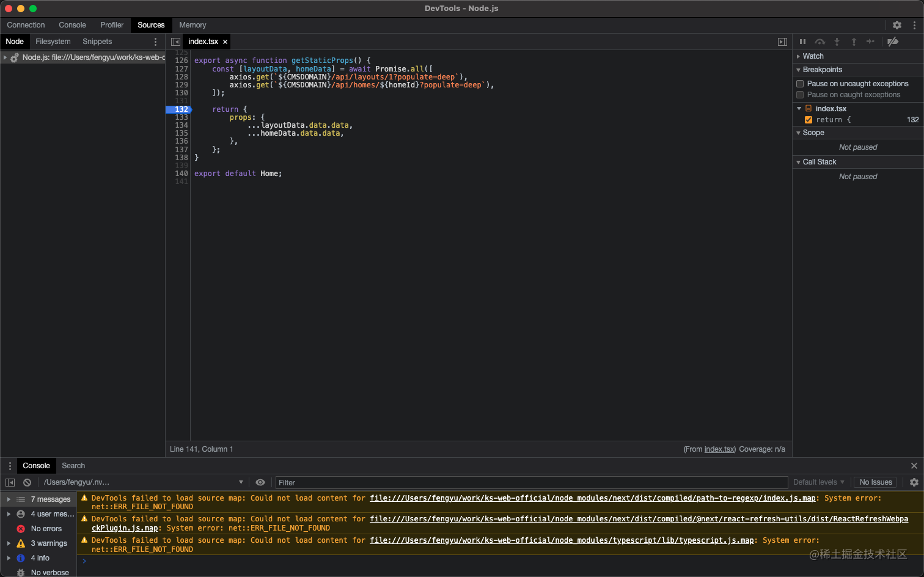This screenshot has height=577, width=924.
Task: Click the red No errors icon
Action: click(x=21, y=529)
